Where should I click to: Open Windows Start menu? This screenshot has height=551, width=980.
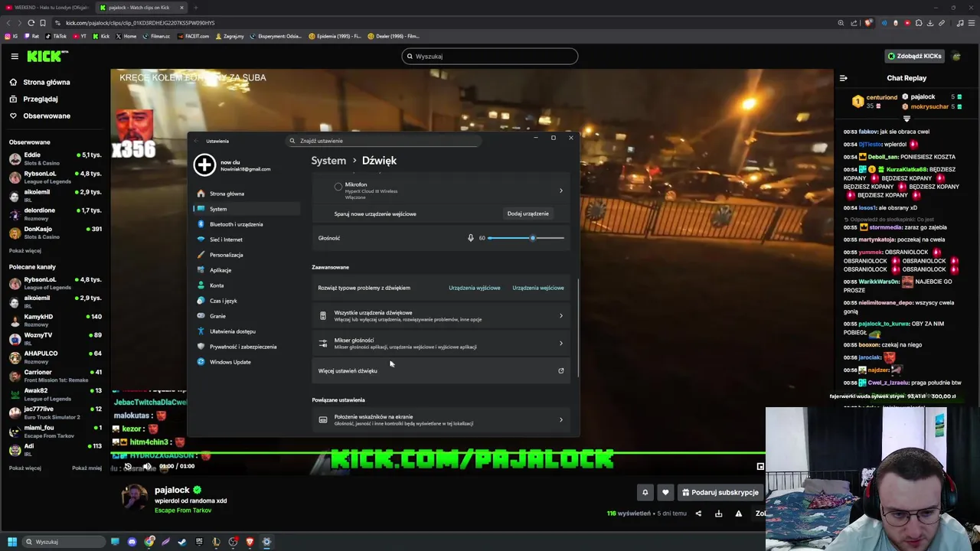coord(12,542)
